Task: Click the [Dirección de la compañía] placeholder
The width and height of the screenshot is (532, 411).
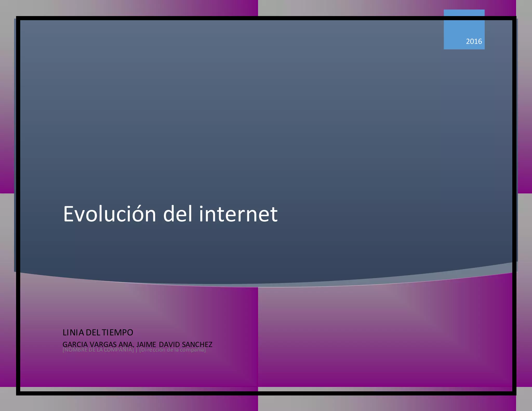Action: click(173, 350)
